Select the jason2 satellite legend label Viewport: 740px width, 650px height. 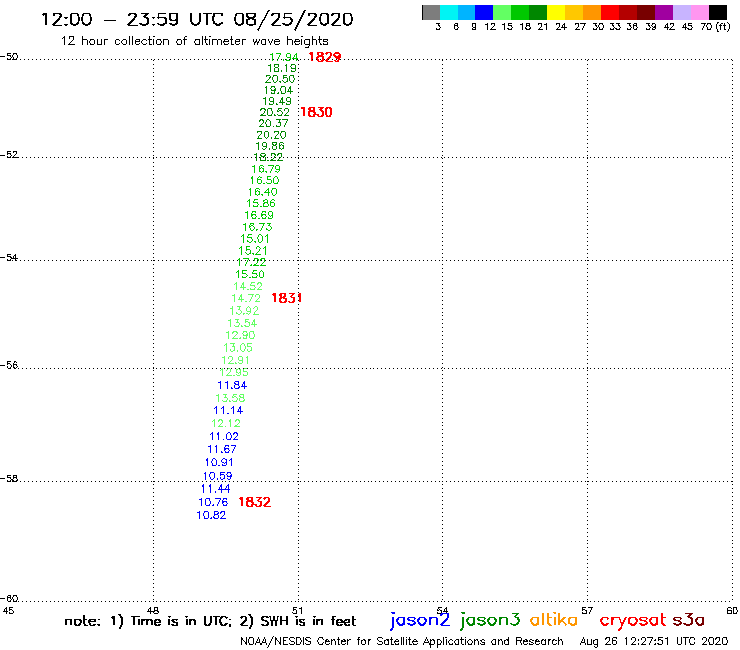pyautogui.click(x=420, y=620)
